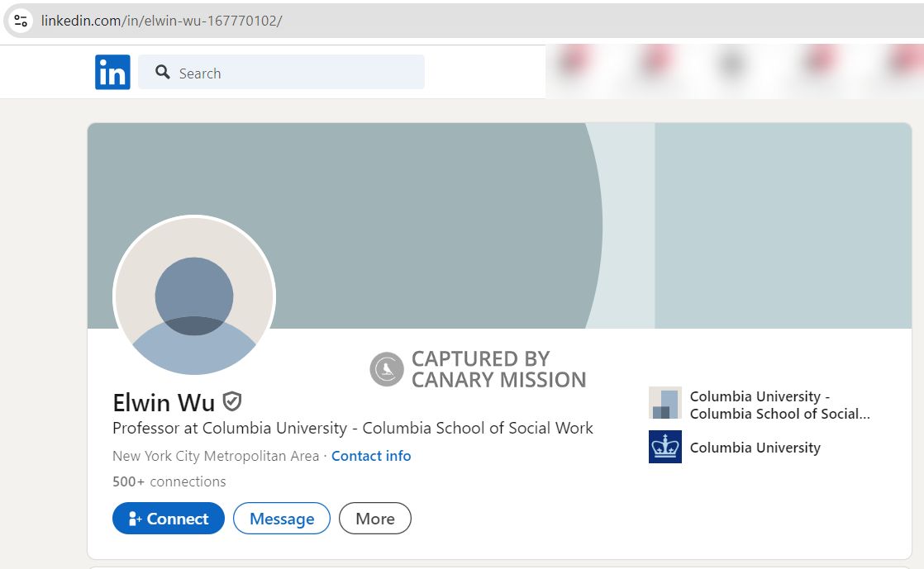Click Columbia University in the sidebar
Image resolution: width=924 pixels, height=569 pixels.
click(x=753, y=447)
